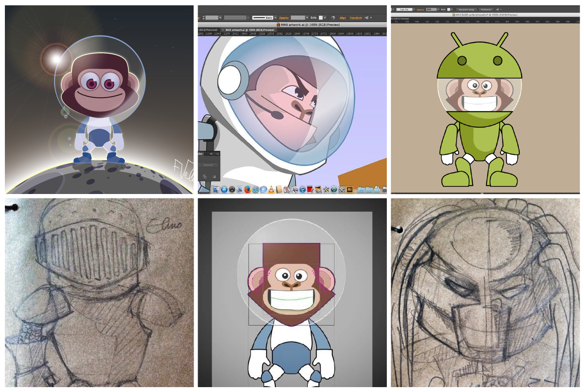
Task: Open the pencil Predator sketch thumbnail
Action: 485,293
